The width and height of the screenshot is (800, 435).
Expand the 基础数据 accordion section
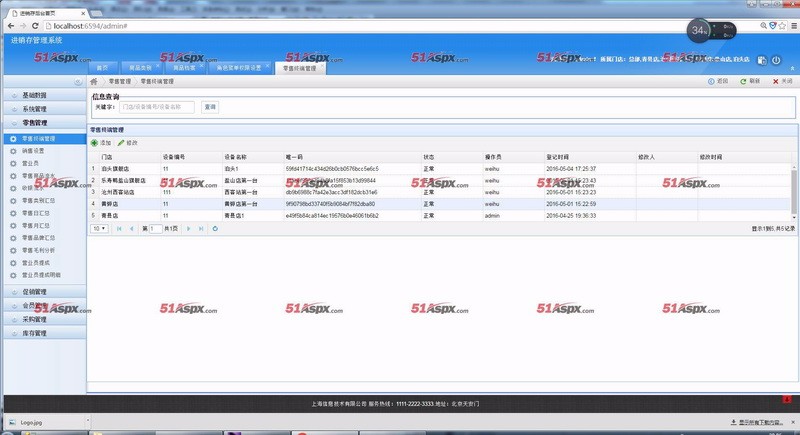coord(44,95)
